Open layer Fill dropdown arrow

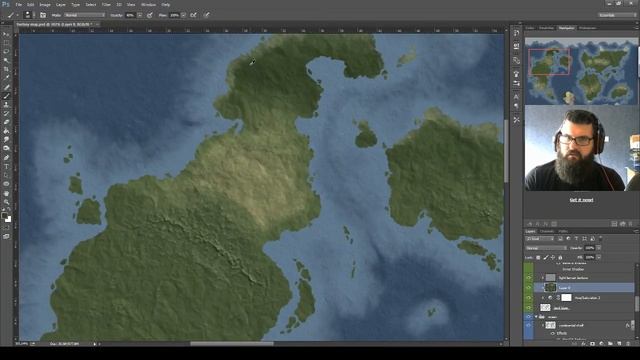point(599,257)
